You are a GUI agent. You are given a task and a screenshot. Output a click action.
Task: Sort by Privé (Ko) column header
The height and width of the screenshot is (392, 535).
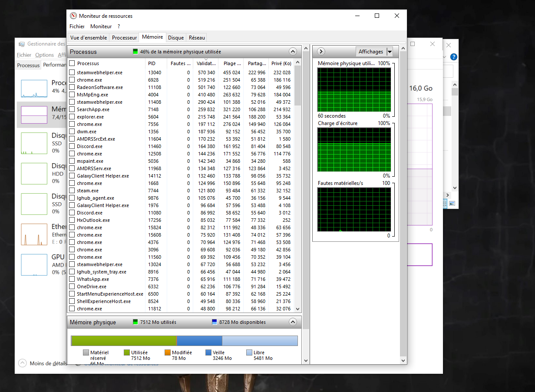pos(281,63)
